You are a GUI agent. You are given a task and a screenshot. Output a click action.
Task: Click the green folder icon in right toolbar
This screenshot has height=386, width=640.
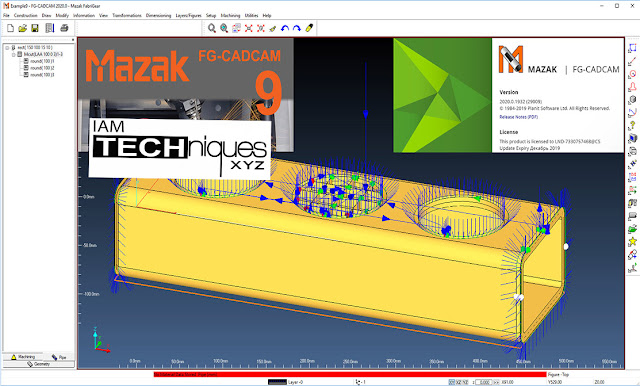click(632, 228)
